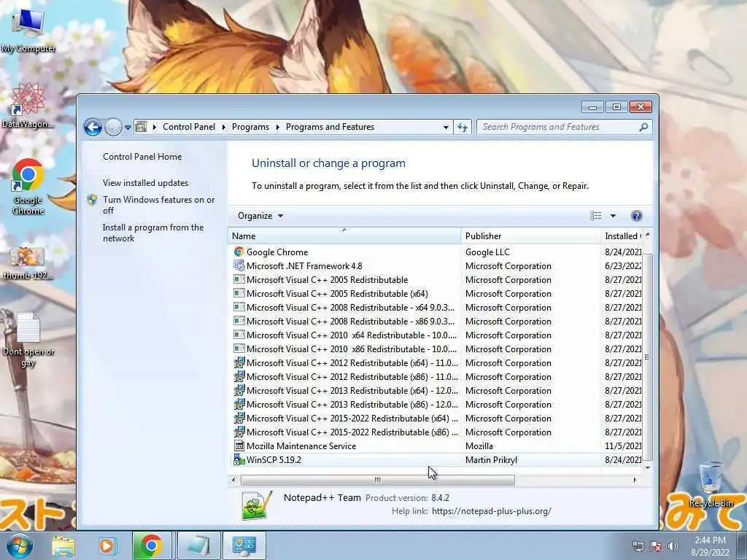This screenshot has height=560, width=747.
Task: Select Visual C++ 2015-2022 Redistributable (x64) row
Action: [x=436, y=419]
